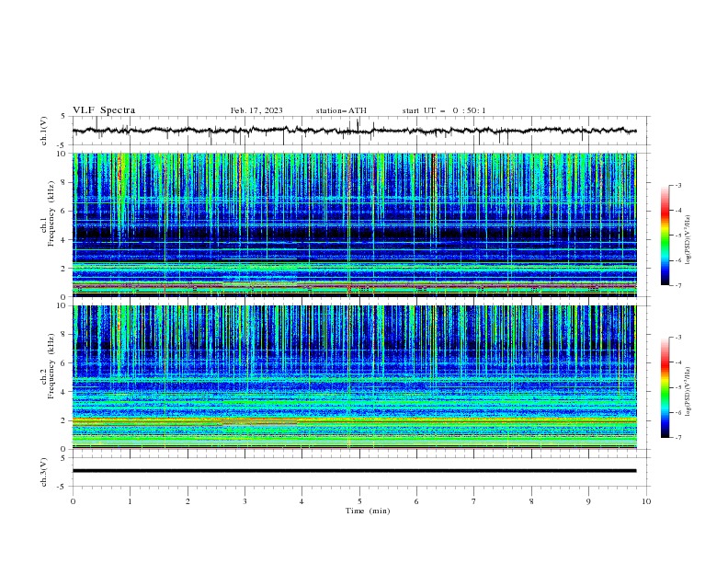Viewport: 728px width, 563px height.
Task: Click the "ch.3(V)" axis label
Action: 44,472
